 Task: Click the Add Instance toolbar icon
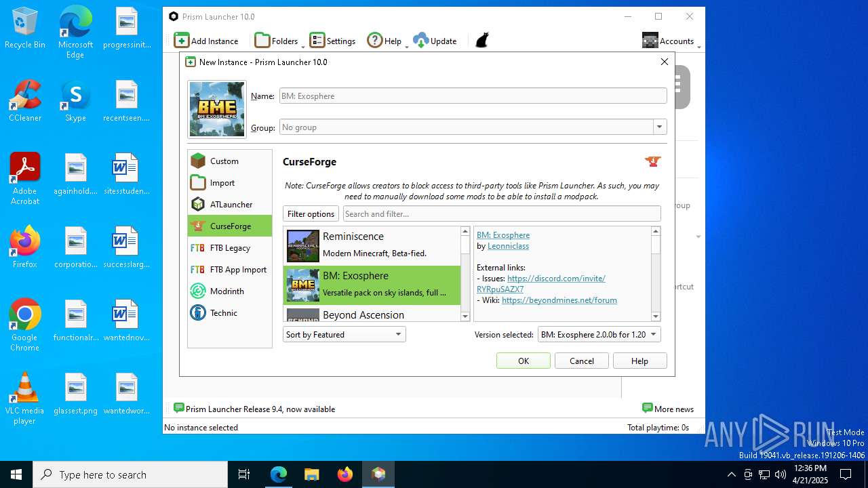[182, 41]
